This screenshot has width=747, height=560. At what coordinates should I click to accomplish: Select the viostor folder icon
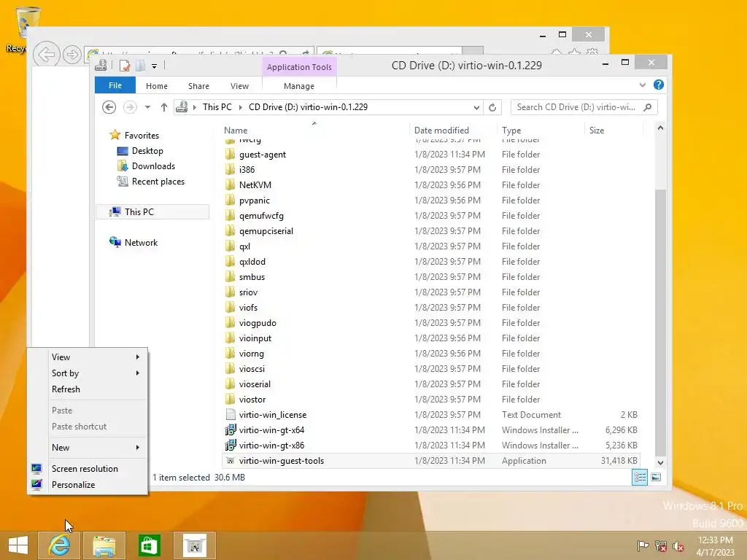click(x=230, y=399)
